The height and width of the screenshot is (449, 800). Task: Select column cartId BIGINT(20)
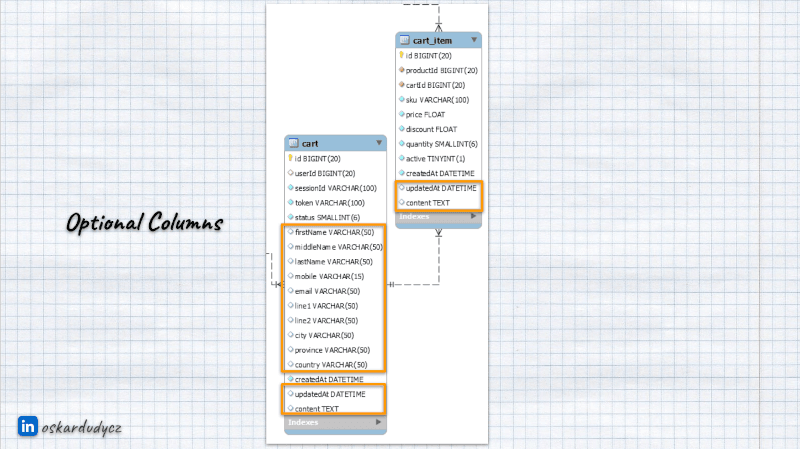click(x=435, y=85)
